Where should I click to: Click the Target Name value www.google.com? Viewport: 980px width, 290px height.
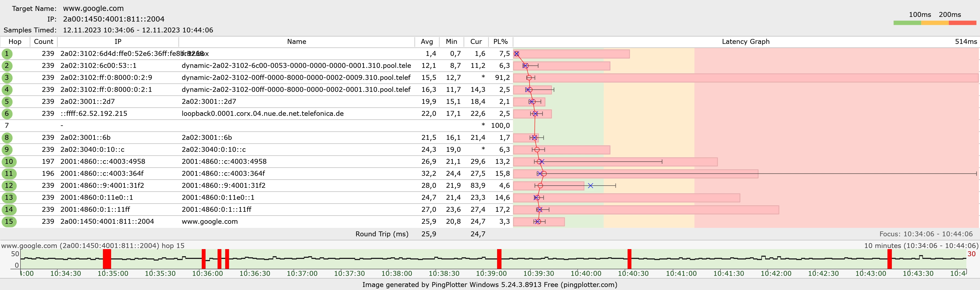93,8
